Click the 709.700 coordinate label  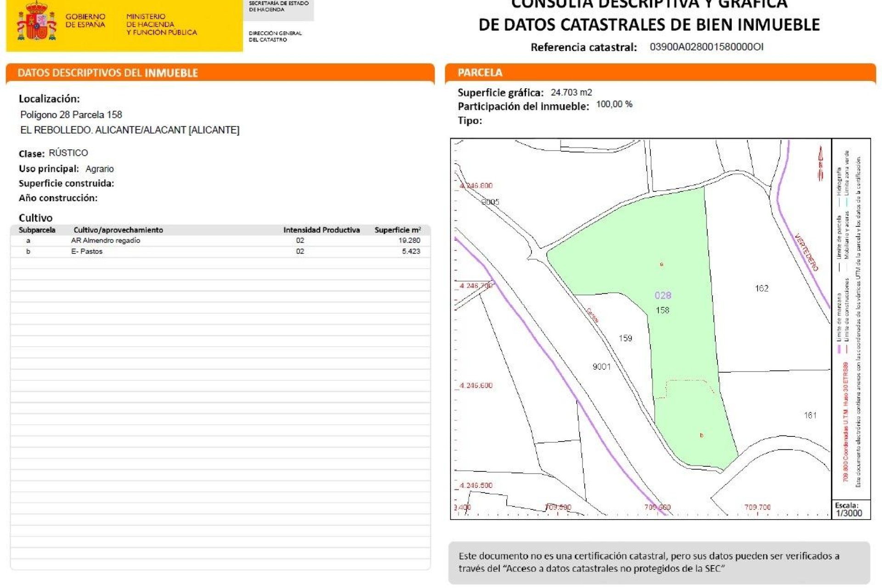[x=758, y=507]
